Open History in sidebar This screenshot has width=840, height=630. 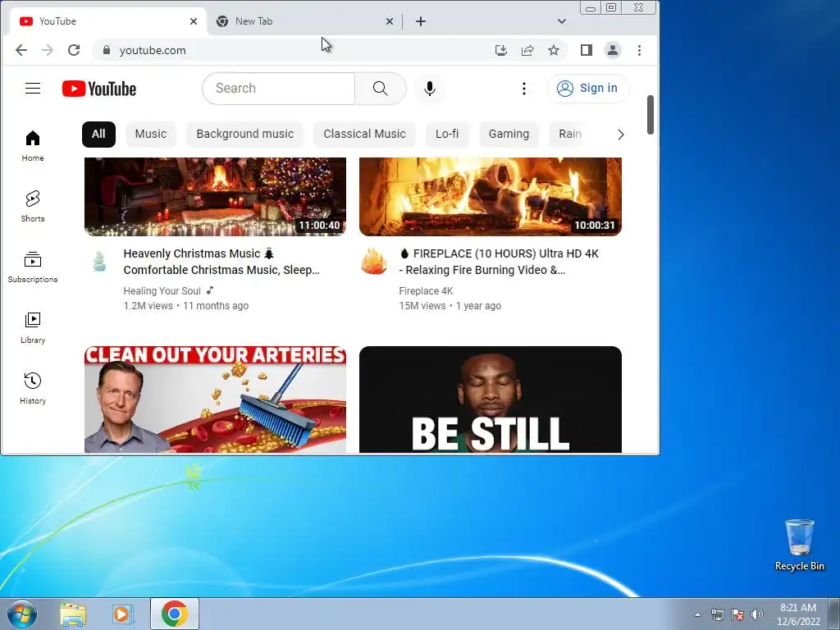[x=33, y=388]
